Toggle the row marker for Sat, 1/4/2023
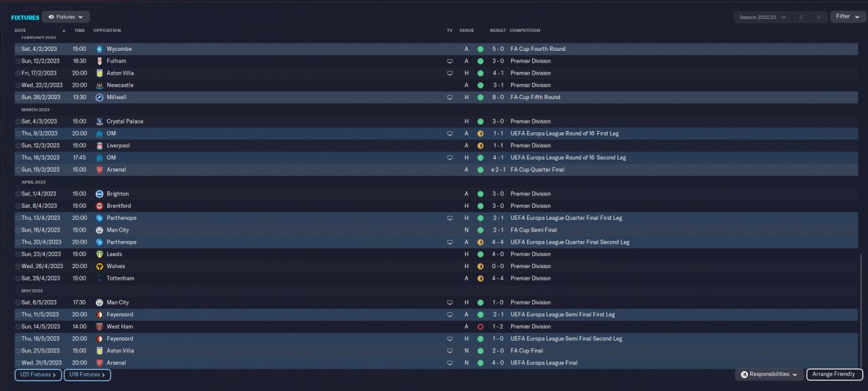868x391 pixels. pyautogui.click(x=18, y=194)
